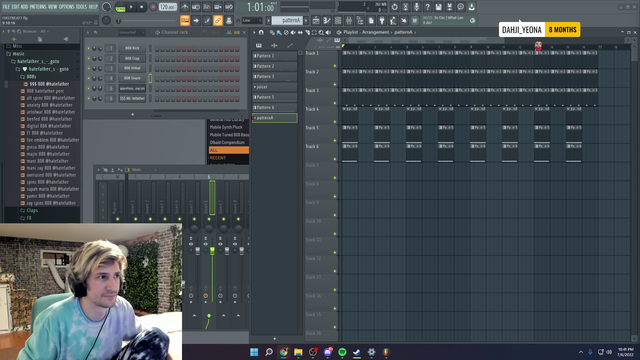The width and height of the screenshot is (640, 360).
Task: Select Pattern 2 in the pattern picker
Action: (275, 66)
